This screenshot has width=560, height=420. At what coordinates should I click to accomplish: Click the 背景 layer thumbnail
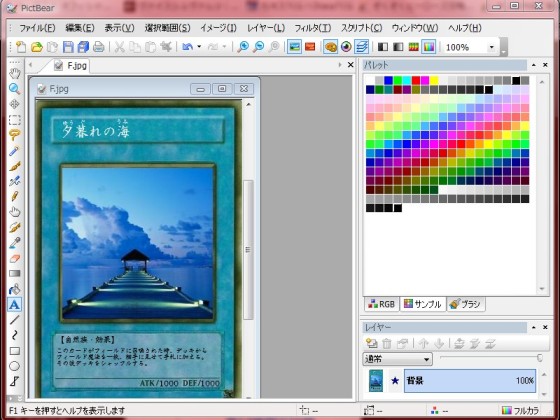(x=376, y=381)
